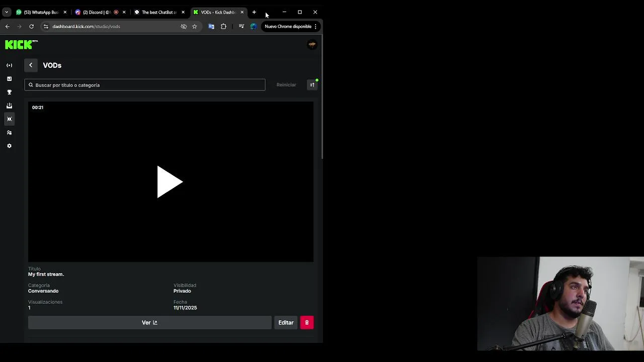Open the trophy achievements sidebar icon

coord(9,93)
